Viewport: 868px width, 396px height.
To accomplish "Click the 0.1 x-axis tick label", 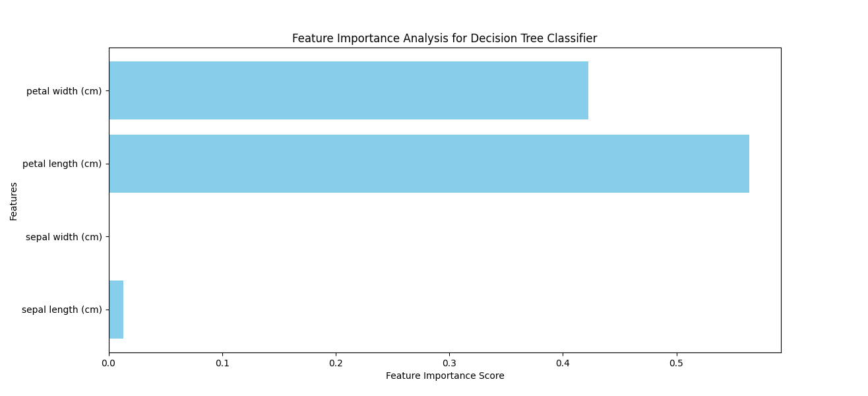I will [222, 363].
